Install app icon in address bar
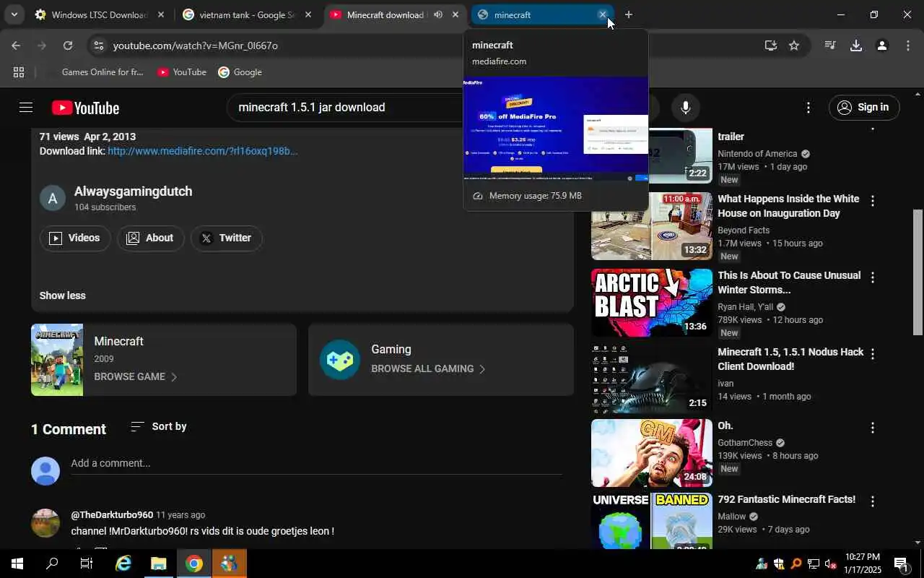 (x=771, y=46)
